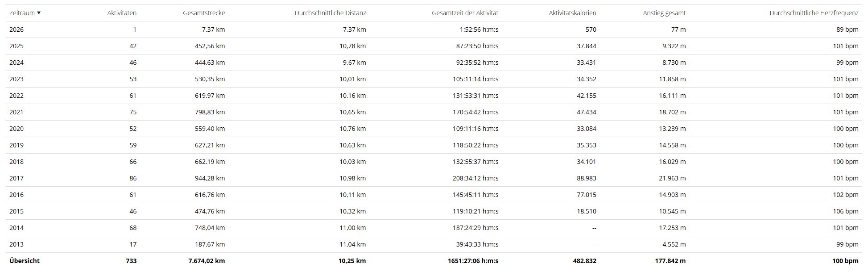Click the 106 bpm heart rate cell
Screen dimensions: 868x272
pyautogui.click(x=845, y=211)
